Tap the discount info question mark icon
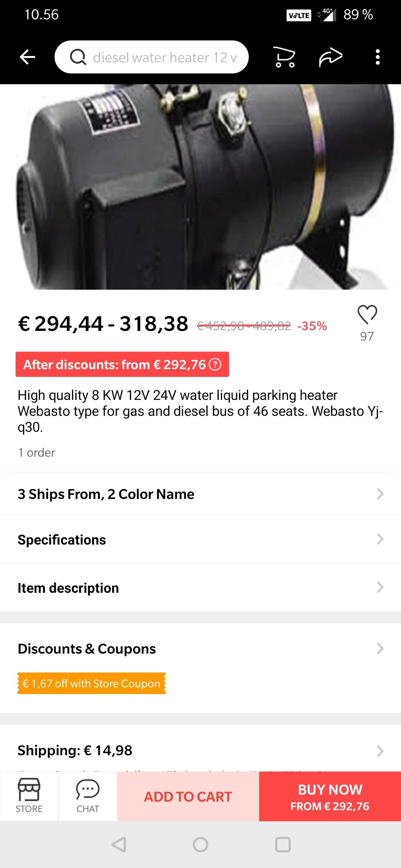401x868 pixels. 215,364
